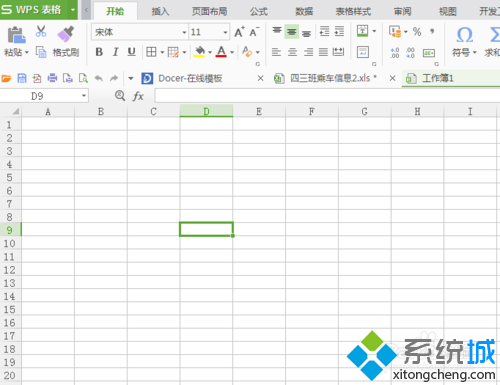Switch to the 数据 ribbon tab

coord(304,12)
